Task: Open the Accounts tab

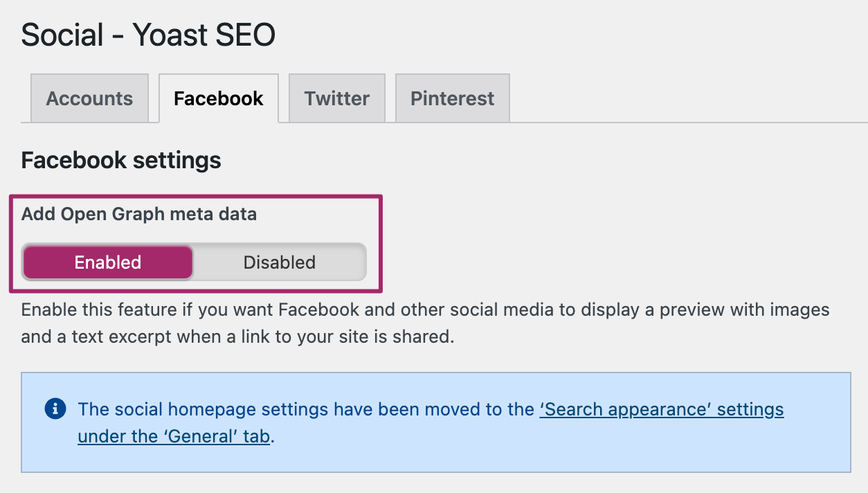Action: pos(89,98)
